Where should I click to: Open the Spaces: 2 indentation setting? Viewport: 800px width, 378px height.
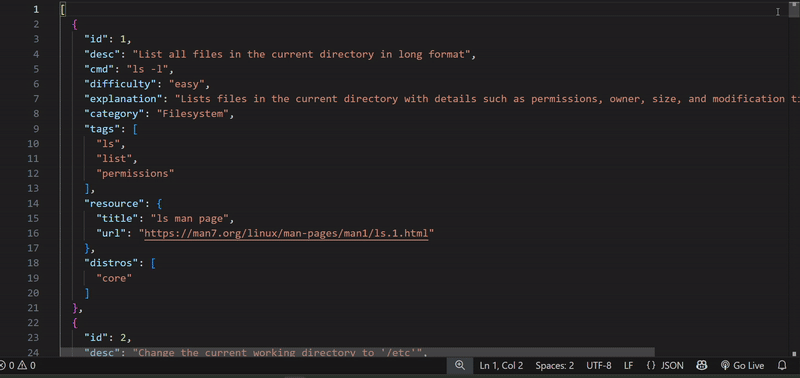(x=555, y=365)
